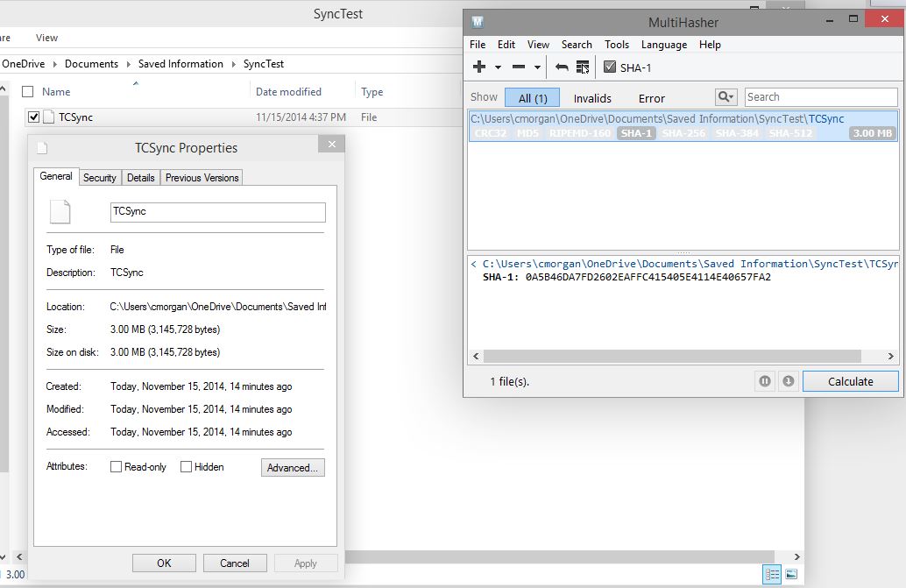Expand the chevron after Documents in breadcrumb
Viewport: 906px width, 588px height.
(128, 64)
